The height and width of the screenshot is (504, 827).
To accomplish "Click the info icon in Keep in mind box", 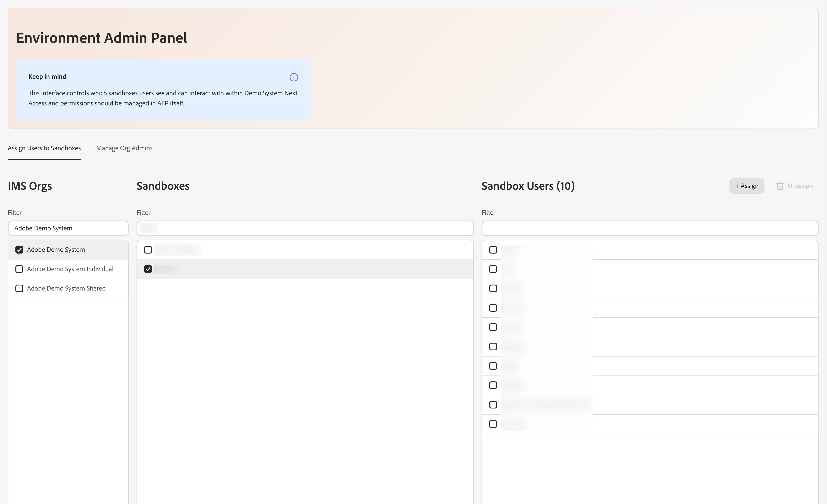I will click(x=294, y=77).
